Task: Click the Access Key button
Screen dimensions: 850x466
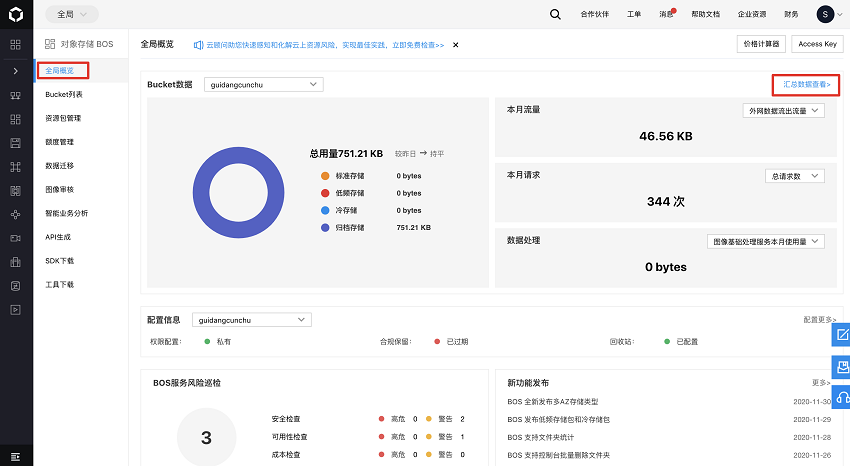Action: click(817, 44)
